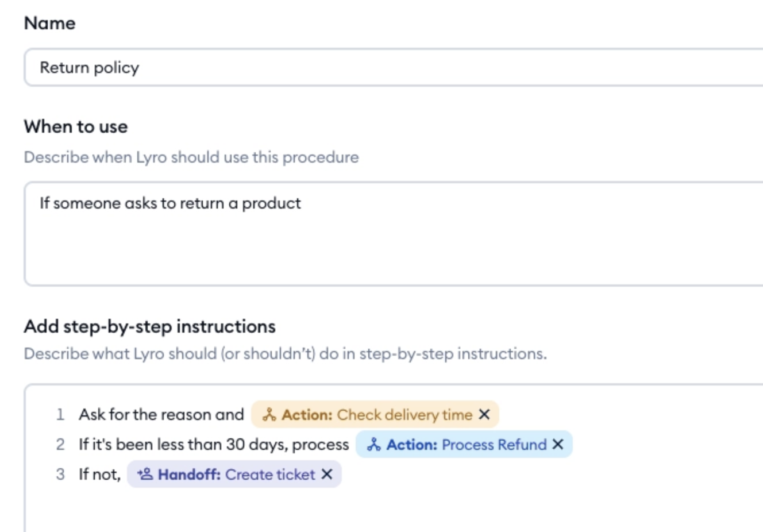763x532 pixels.
Task: Click the step number 3 marker
Action: pyautogui.click(x=60, y=474)
